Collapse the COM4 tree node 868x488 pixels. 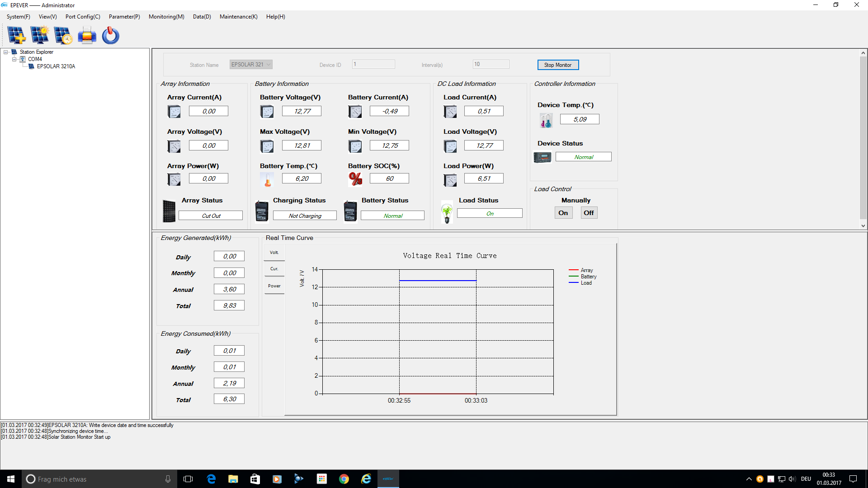[x=14, y=59]
